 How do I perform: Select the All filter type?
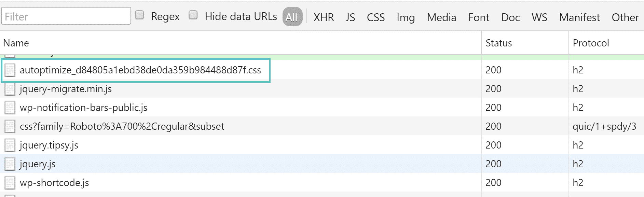[292, 17]
